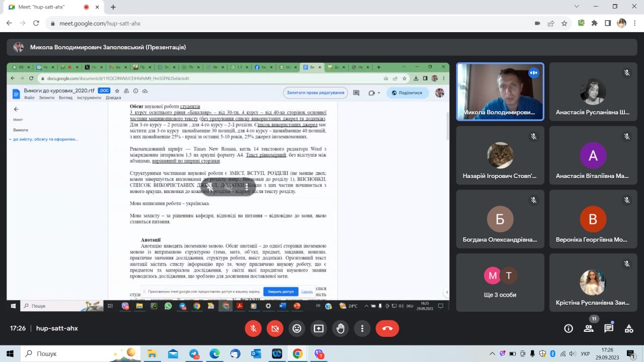The width and height of the screenshot is (644, 362).
Task: Open Chrome extensions puzzle icon
Action: coord(595,23)
